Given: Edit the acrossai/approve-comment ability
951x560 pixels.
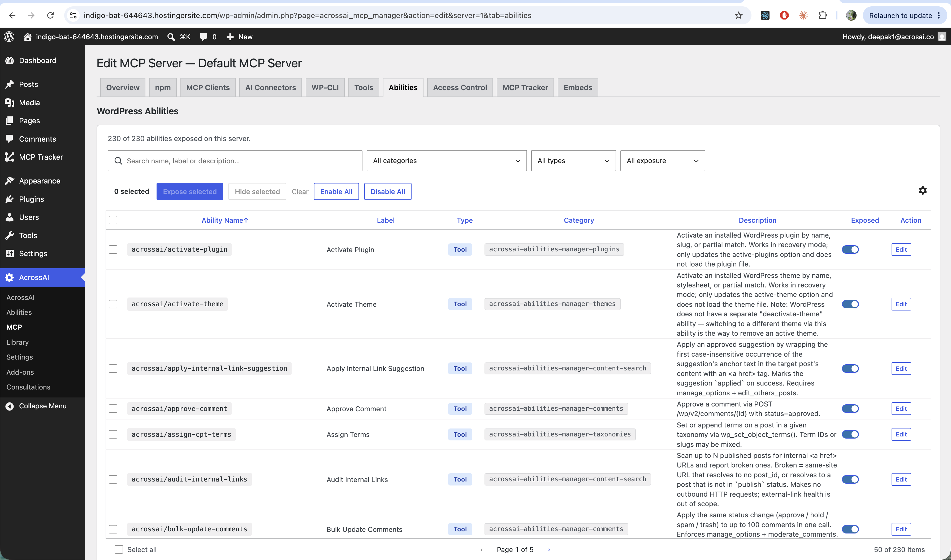Looking at the screenshot, I should (901, 409).
